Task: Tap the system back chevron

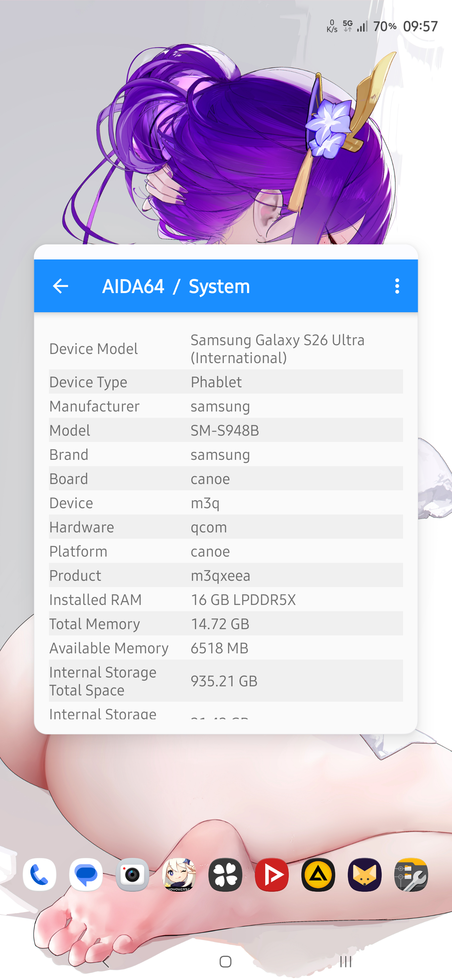Action: tap(106, 962)
